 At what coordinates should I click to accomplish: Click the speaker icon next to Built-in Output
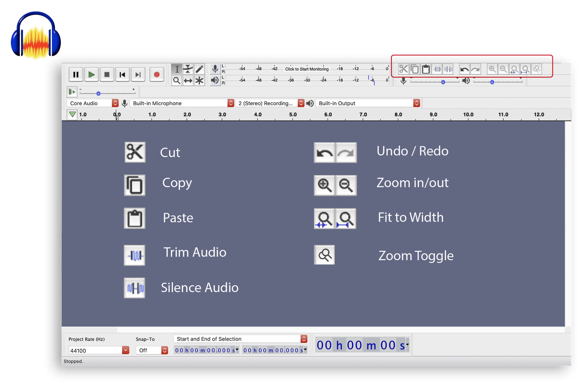[x=310, y=103]
